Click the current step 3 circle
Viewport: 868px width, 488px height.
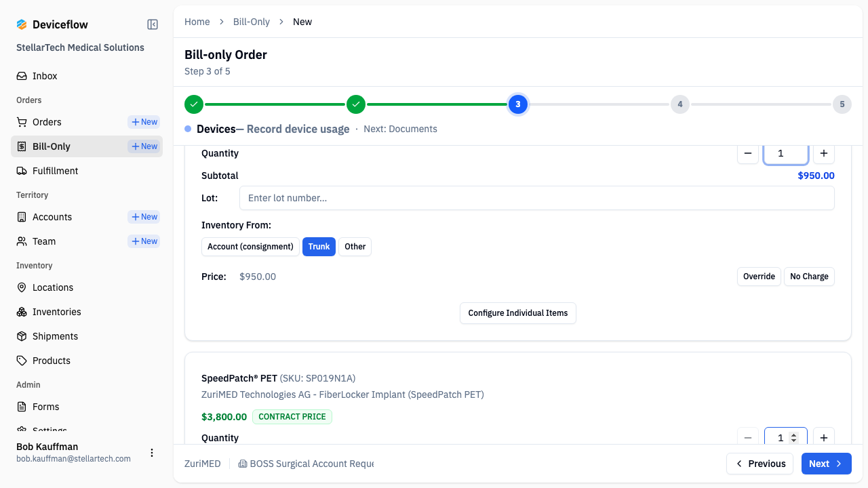(518, 104)
